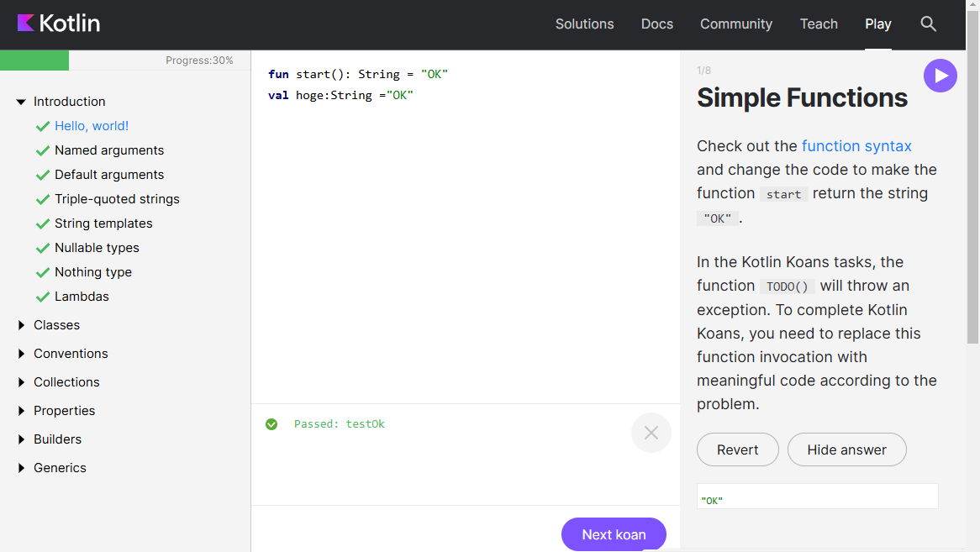Click the answer box showing "OK"
The image size is (980, 552).
tap(818, 497)
